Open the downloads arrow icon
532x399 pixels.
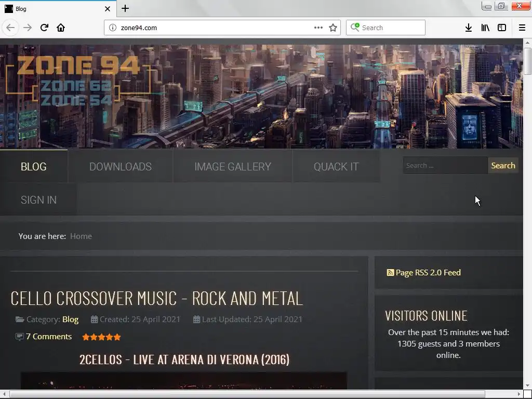tap(469, 28)
